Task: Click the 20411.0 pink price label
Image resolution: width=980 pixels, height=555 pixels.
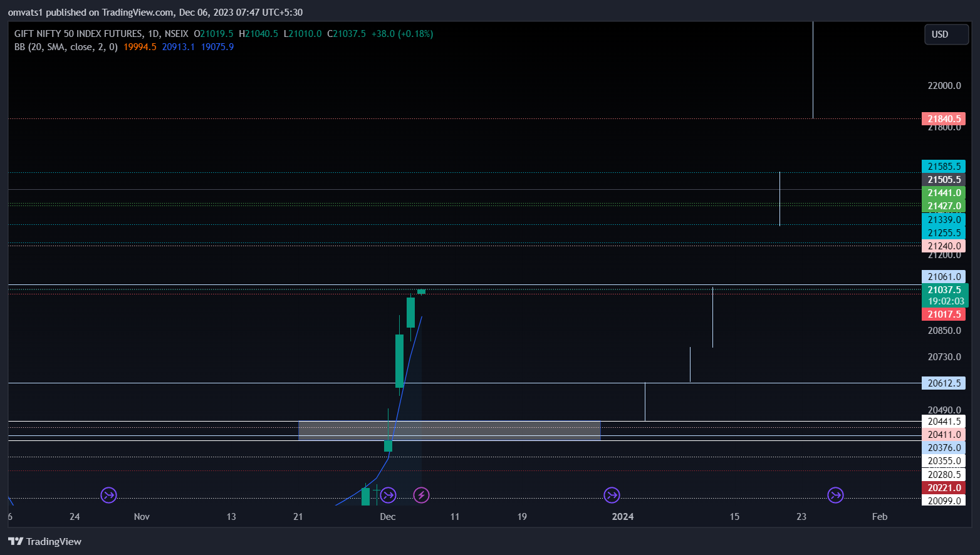Action: (x=944, y=435)
